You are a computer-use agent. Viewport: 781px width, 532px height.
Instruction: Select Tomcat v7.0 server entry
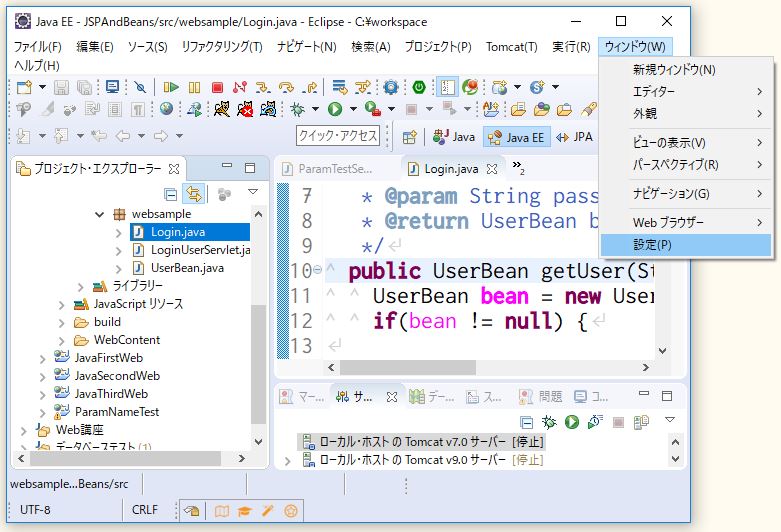[423, 442]
